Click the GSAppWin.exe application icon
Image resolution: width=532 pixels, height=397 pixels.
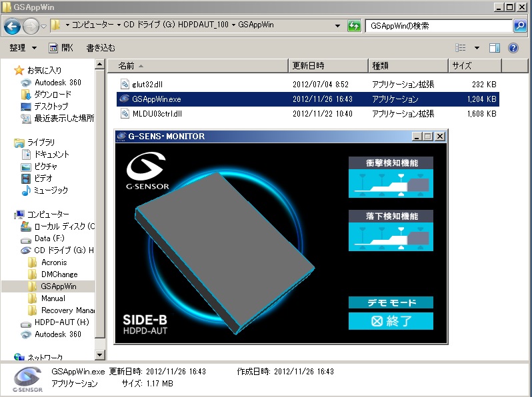[x=125, y=99]
